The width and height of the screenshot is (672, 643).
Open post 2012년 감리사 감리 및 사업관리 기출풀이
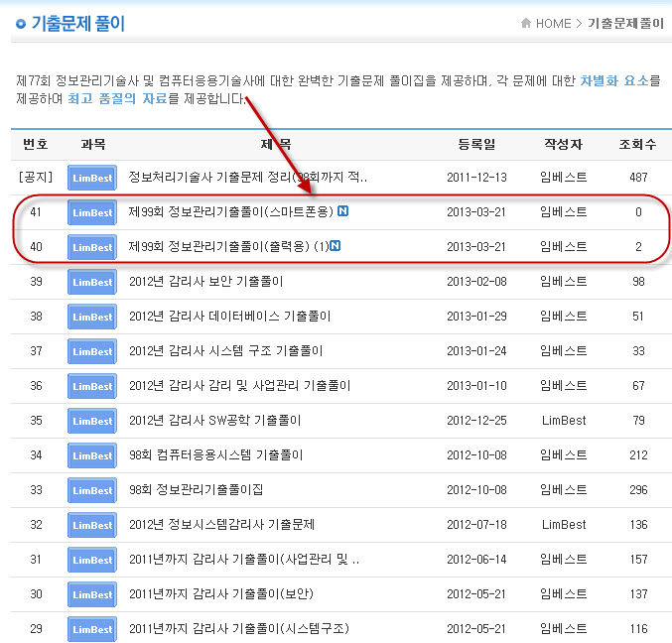pyautogui.click(x=239, y=386)
